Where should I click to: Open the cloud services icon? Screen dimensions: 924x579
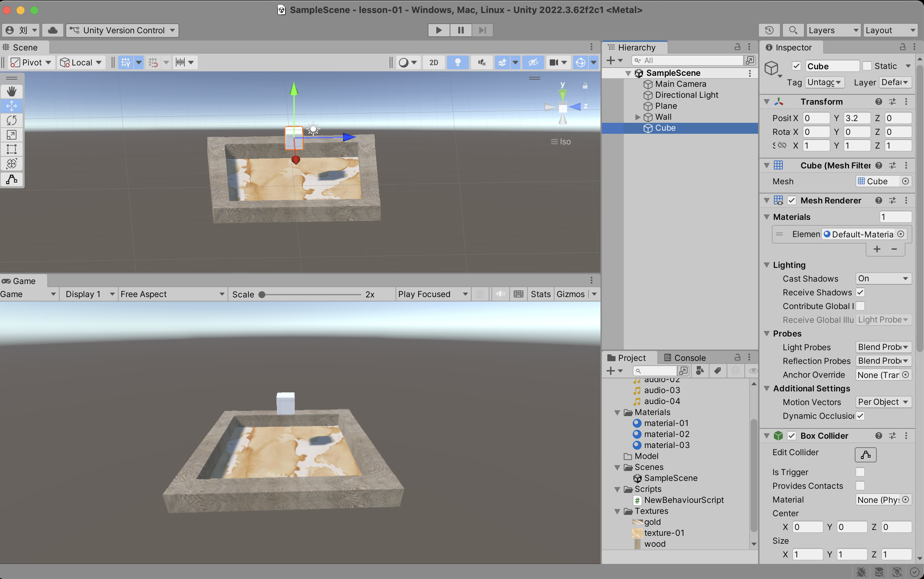[53, 30]
